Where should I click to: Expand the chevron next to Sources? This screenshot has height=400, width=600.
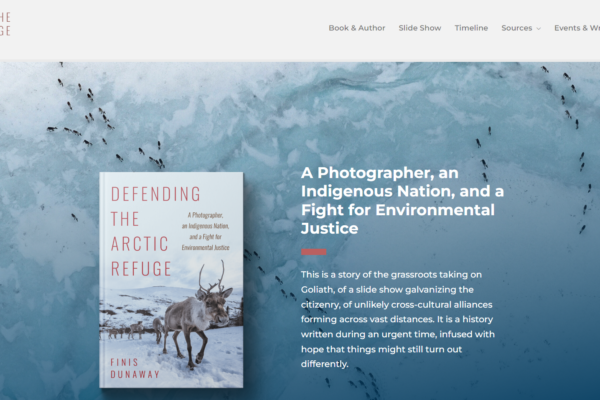[539, 29]
